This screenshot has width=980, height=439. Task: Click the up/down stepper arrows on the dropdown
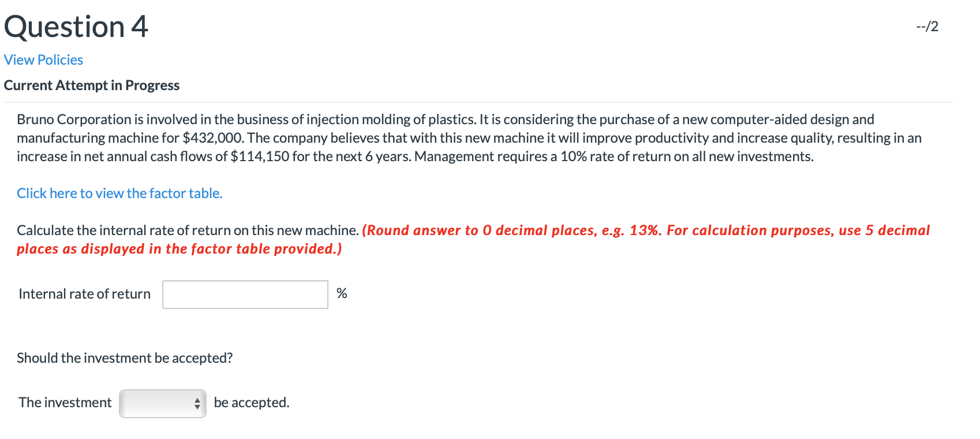click(x=197, y=403)
